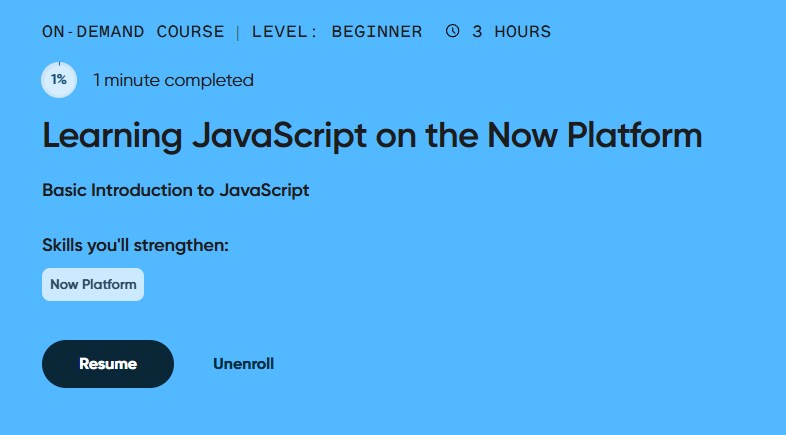786x435 pixels.
Task: Click the clock icon beside 3 HOURS
Action: click(453, 31)
